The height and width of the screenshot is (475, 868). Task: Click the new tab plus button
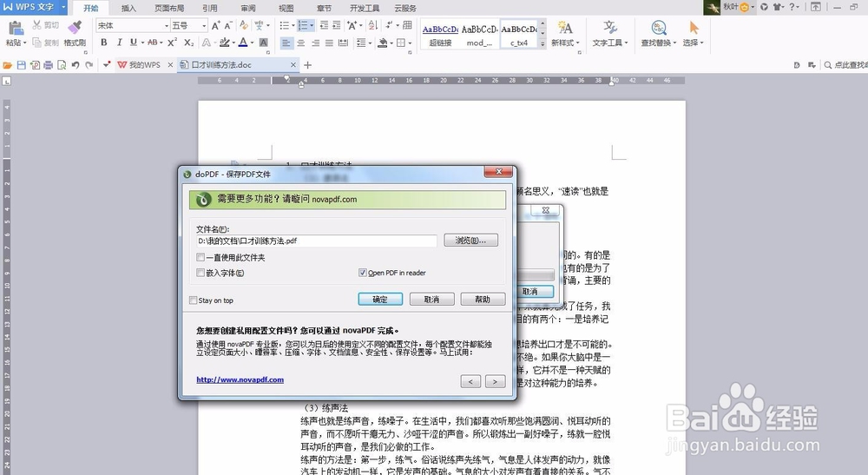[308, 65]
